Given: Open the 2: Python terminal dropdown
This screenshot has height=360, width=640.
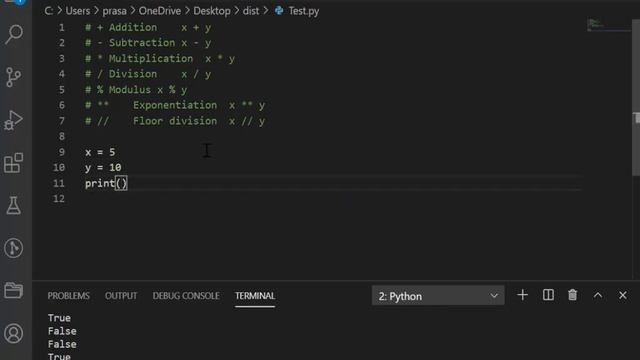Looking at the screenshot, I should (438, 296).
